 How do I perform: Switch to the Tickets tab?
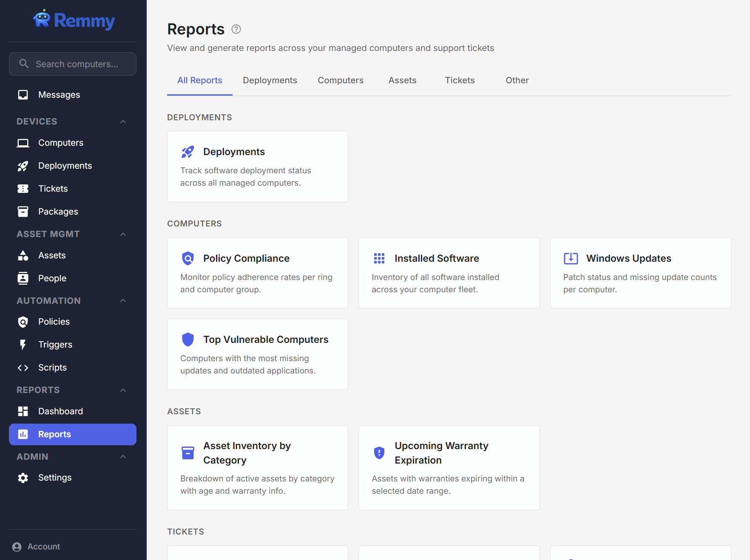coord(460,80)
